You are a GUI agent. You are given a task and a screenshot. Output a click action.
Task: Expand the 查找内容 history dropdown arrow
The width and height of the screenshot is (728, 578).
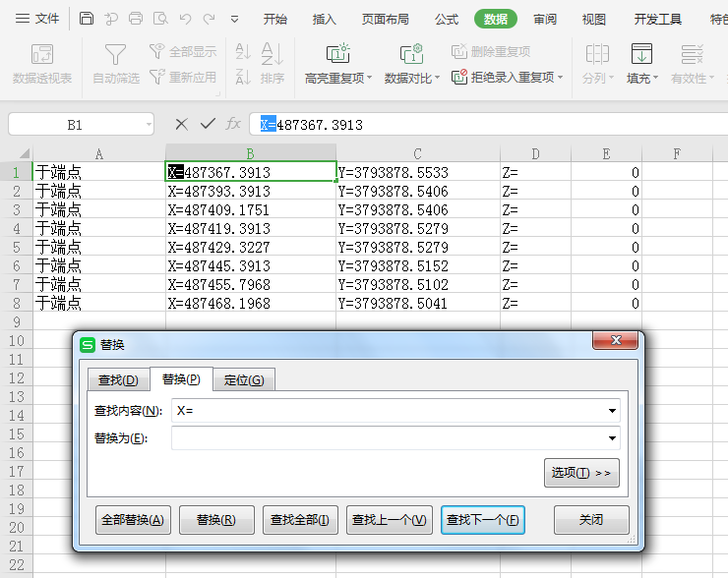pos(612,411)
